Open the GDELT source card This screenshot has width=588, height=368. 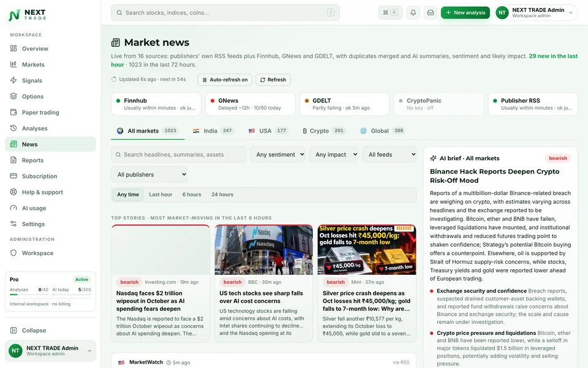[345, 104]
